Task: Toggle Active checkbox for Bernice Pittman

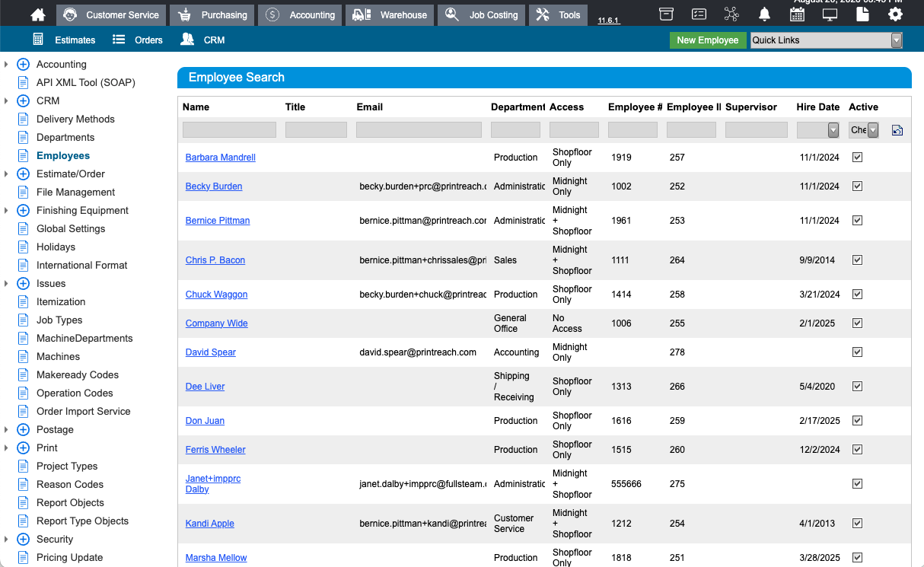Action: [857, 220]
